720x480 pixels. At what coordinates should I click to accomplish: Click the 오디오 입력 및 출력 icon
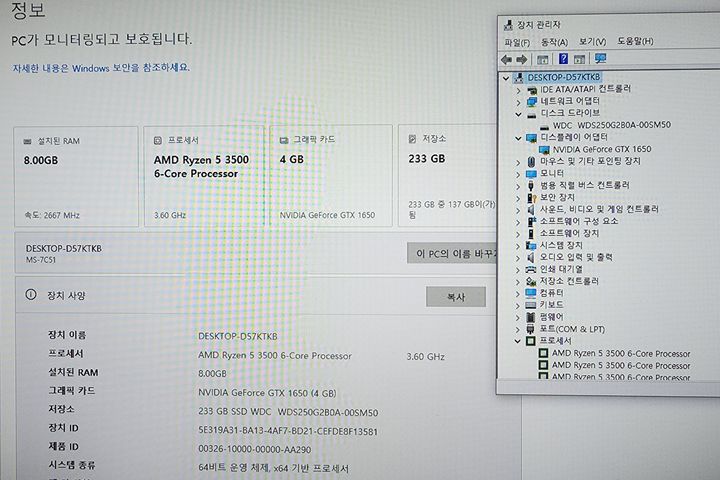click(x=530, y=257)
